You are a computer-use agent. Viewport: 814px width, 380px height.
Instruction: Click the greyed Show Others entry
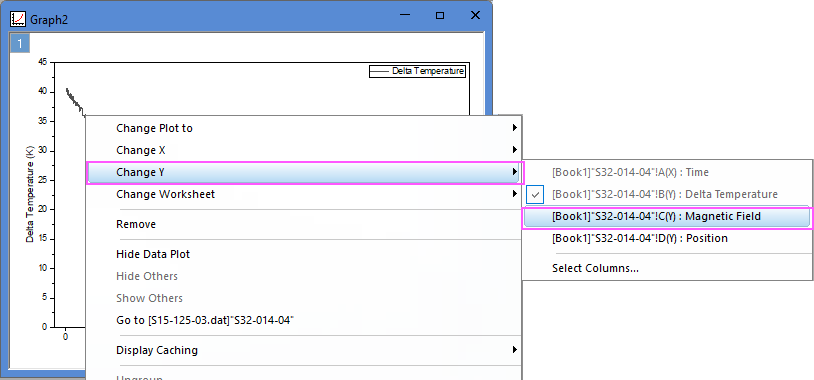tap(304, 298)
